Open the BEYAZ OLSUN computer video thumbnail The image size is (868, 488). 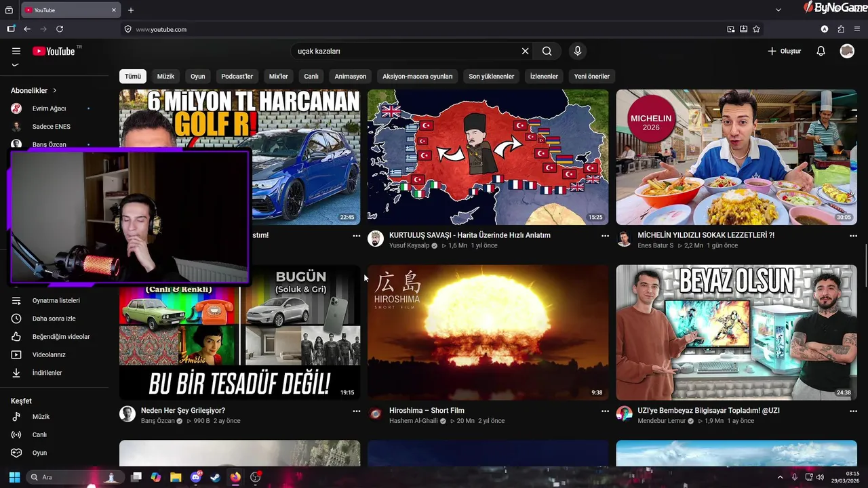coord(736,332)
